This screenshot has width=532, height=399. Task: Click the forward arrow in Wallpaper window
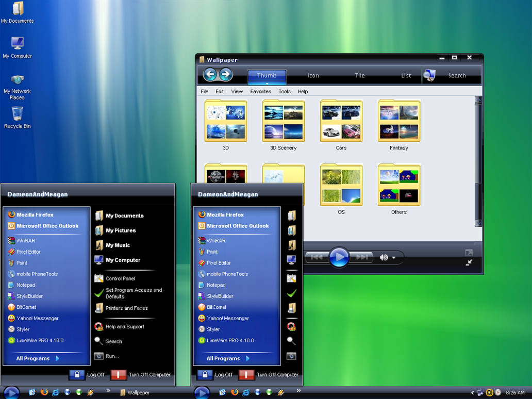[226, 75]
